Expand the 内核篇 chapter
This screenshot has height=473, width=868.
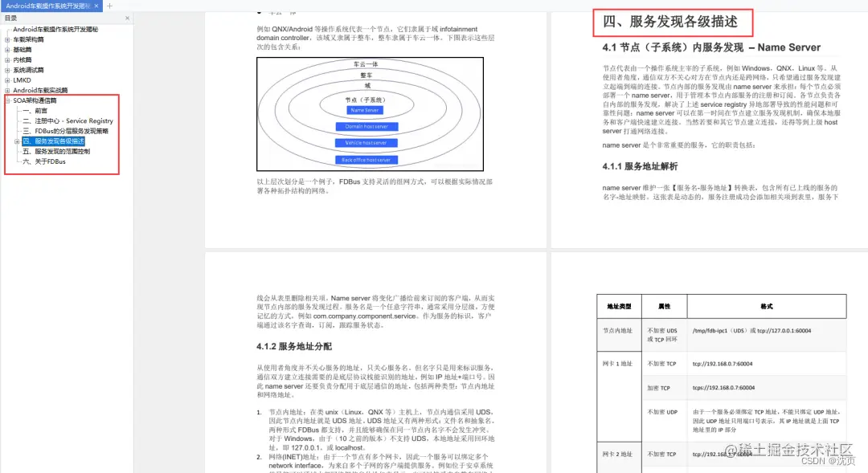click(6, 59)
